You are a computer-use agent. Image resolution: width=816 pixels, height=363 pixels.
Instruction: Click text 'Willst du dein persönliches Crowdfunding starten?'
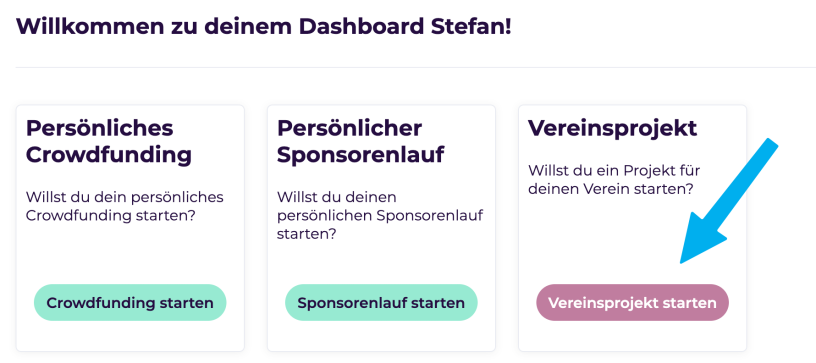tap(125, 206)
